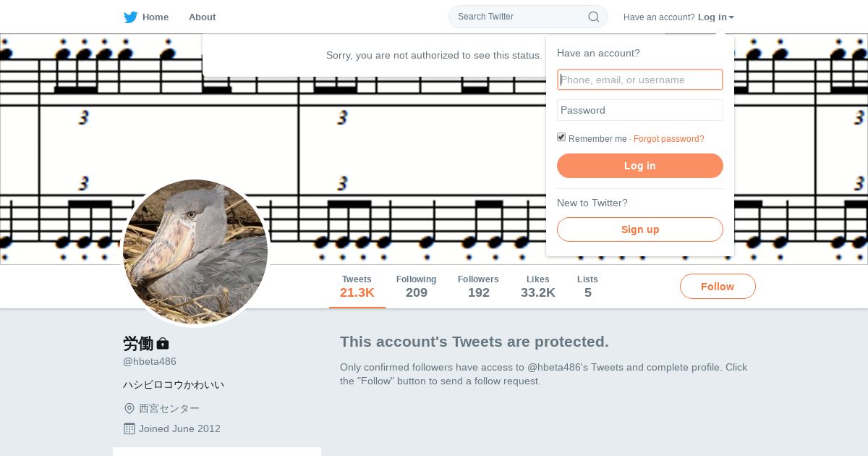This screenshot has width=868, height=456.
Task: Show the Likes 33.2K tab
Action: [537, 287]
